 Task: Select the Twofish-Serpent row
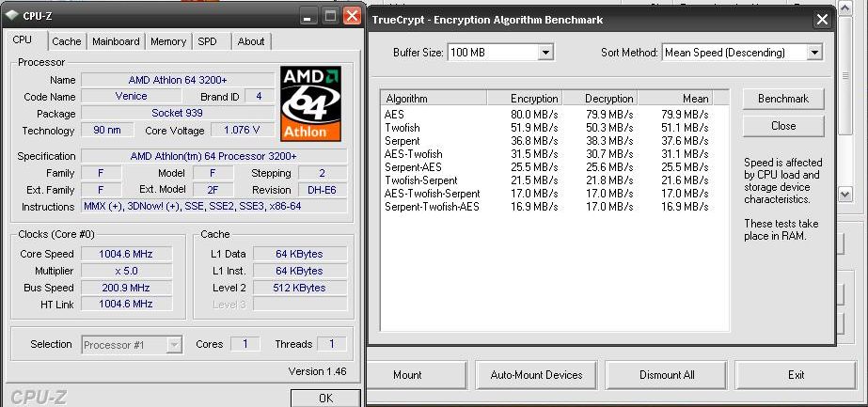click(x=547, y=180)
